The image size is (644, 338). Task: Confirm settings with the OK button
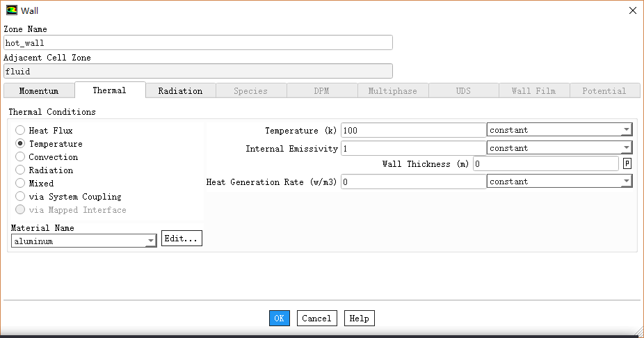[x=279, y=319]
